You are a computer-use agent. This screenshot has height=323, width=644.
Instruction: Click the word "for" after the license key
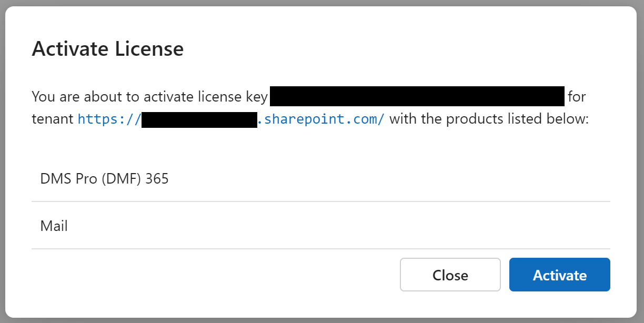[577, 97]
